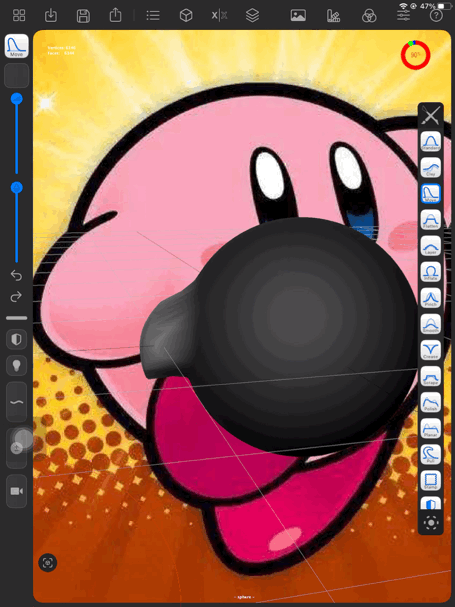Tap the red circular 90° orientation gizmo
Image resolution: width=455 pixels, height=607 pixels.
click(x=415, y=55)
